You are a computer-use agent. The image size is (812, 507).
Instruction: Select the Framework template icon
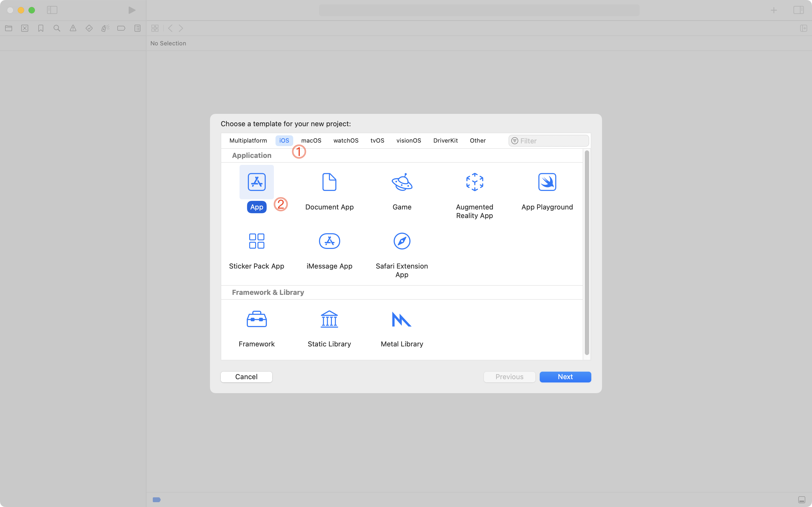tap(256, 319)
